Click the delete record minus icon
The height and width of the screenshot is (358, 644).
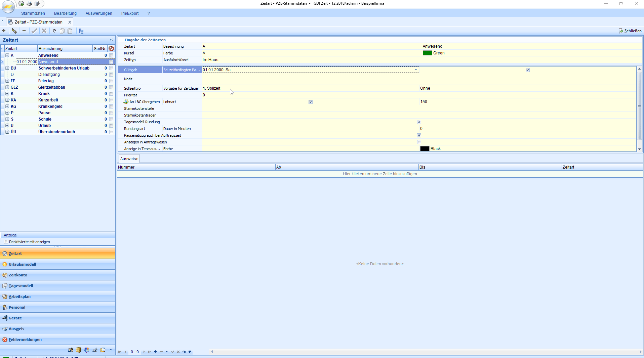point(24,31)
